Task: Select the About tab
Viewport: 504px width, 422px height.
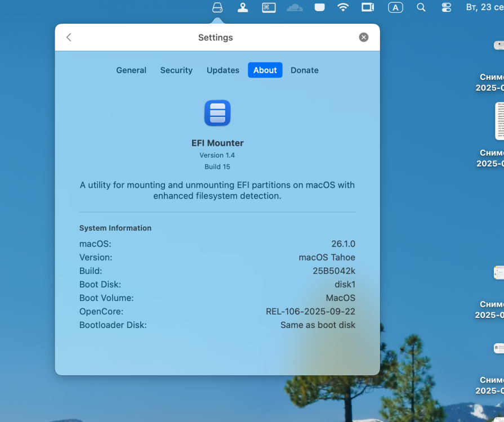Action: click(x=265, y=70)
